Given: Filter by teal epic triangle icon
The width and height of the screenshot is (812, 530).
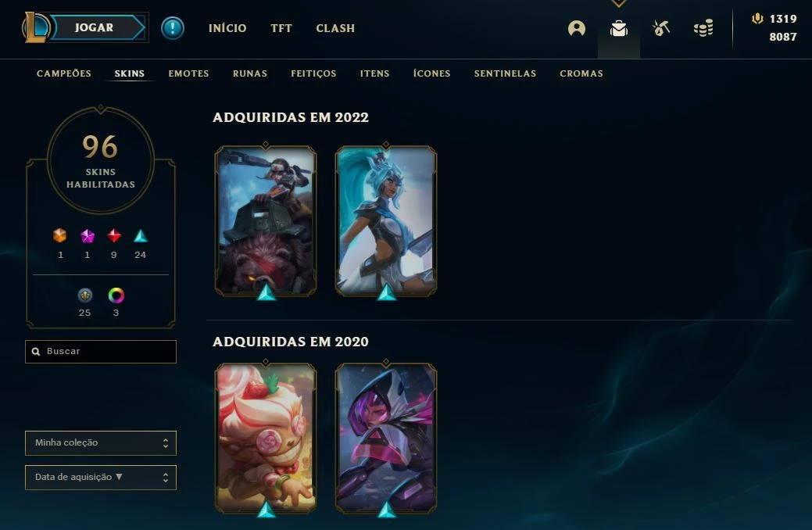Looking at the screenshot, I should tap(141, 236).
